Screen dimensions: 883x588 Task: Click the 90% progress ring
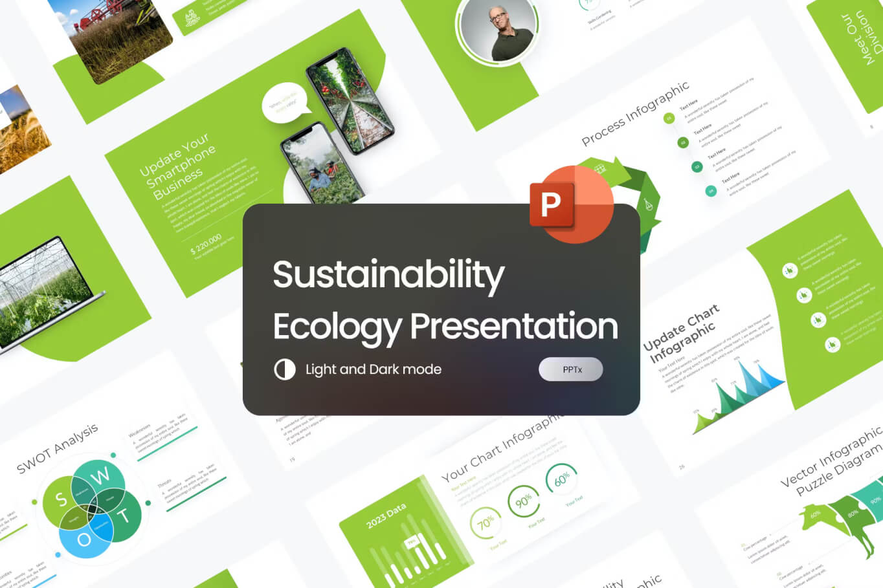[x=524, y=501]
